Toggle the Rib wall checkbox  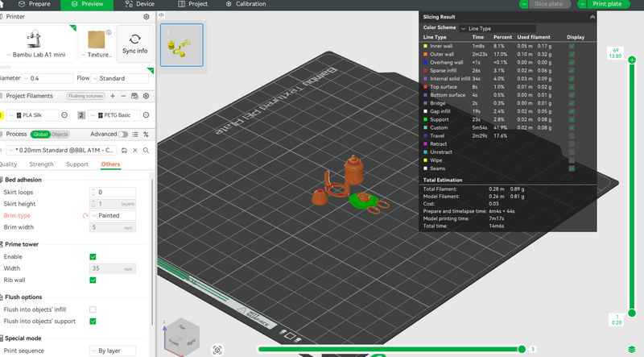(x=93, y=280)
